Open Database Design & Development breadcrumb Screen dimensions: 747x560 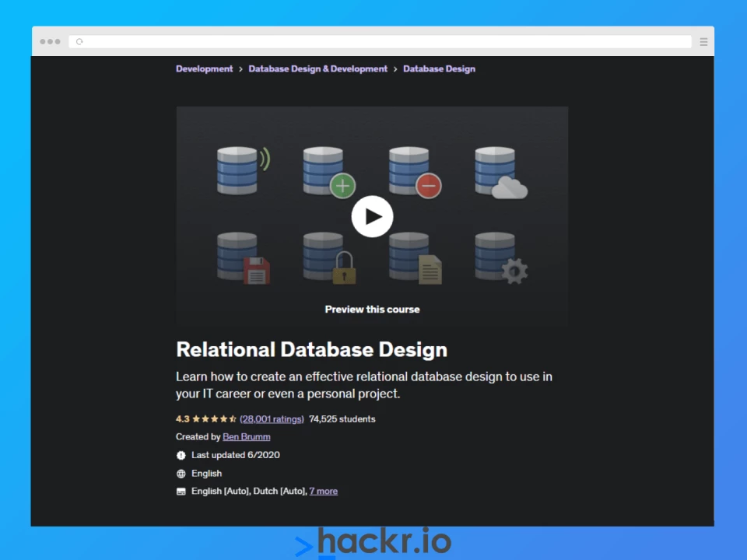coord(317,68)
